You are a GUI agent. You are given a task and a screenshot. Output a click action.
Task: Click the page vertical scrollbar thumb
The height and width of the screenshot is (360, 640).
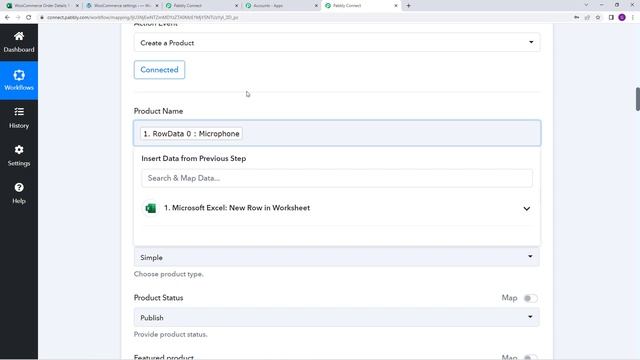(x=638, y=98)
